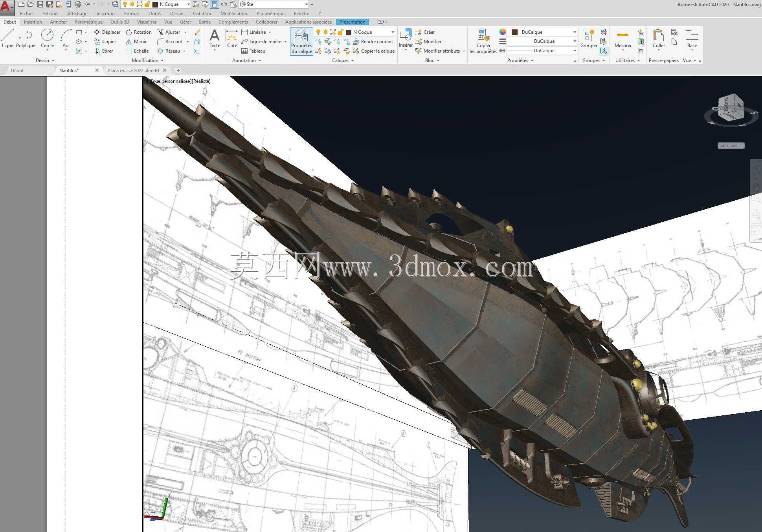Viewport: 762px width, 532px height.
Task: Open the N Coque layer dropdown
Action: pos(370,32)
